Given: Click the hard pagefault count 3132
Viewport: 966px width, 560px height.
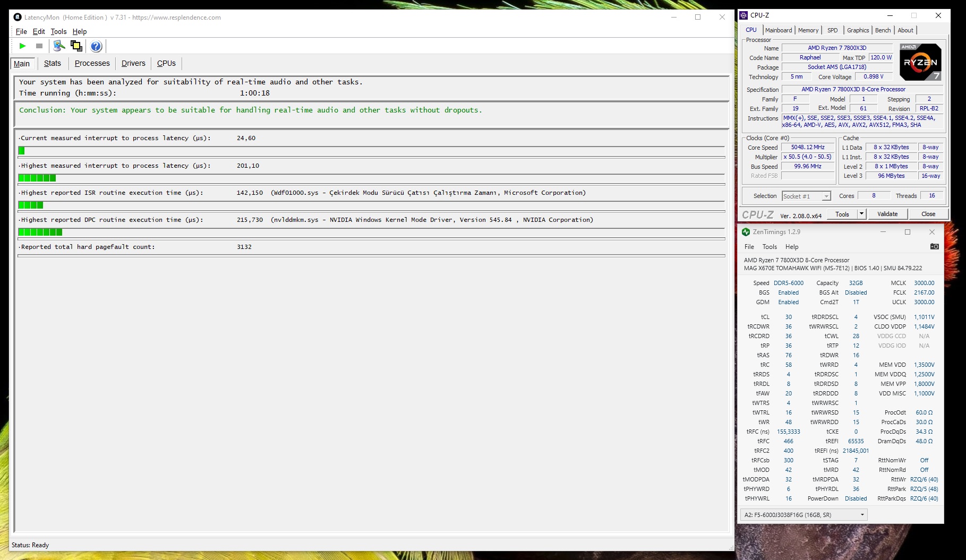Looking at the screenshot, I should (x=244, y=247).
